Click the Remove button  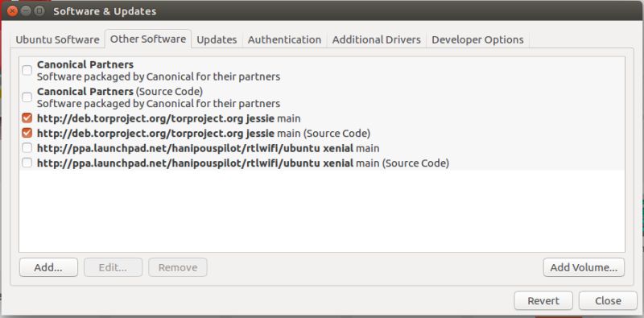click(178, 267)
